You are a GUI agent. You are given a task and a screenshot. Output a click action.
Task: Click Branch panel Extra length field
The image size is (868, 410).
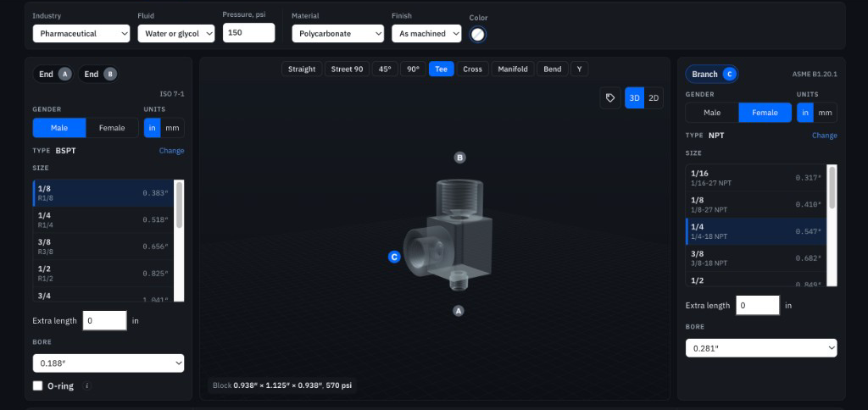[x=757, y=306]
